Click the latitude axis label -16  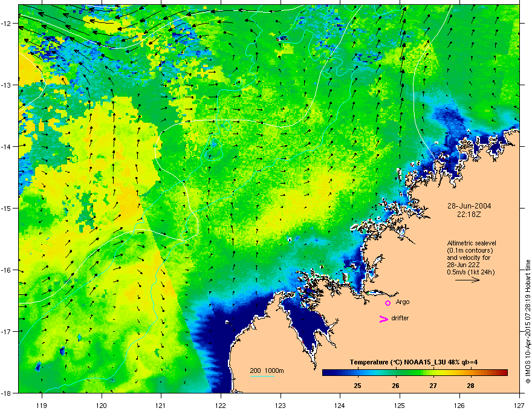[7, 270]
